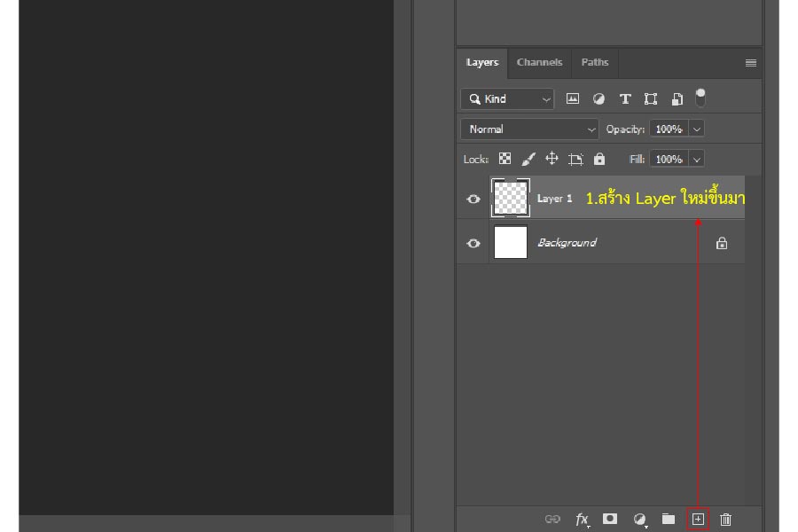The image size is (798, 532).
Task: Filter for shape layers icon
Action: (x=651, y=98)
